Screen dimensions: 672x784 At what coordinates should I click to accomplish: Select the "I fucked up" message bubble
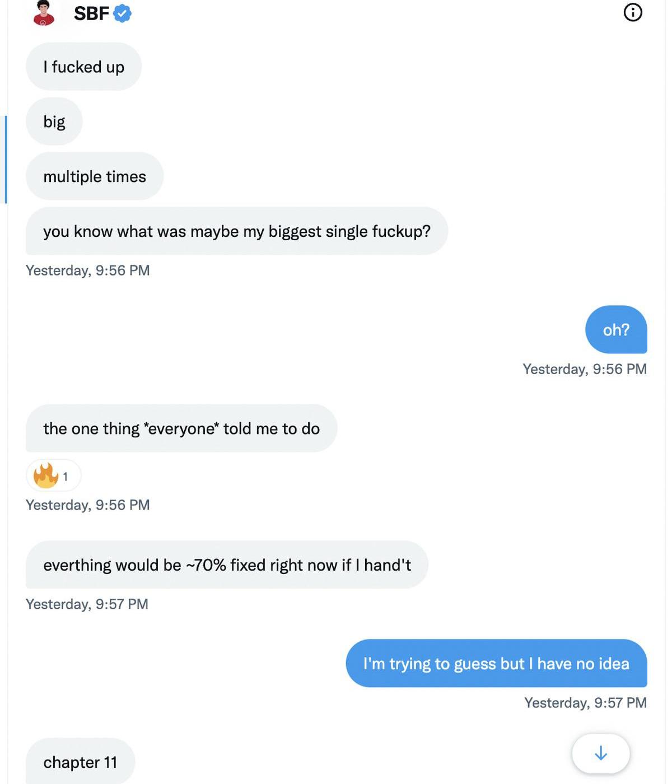[83, 67]
